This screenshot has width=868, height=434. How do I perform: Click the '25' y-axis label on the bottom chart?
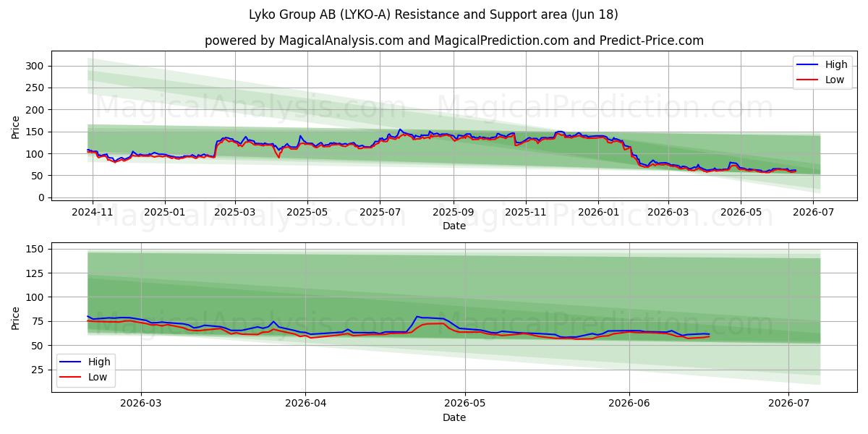pos(39,370)
